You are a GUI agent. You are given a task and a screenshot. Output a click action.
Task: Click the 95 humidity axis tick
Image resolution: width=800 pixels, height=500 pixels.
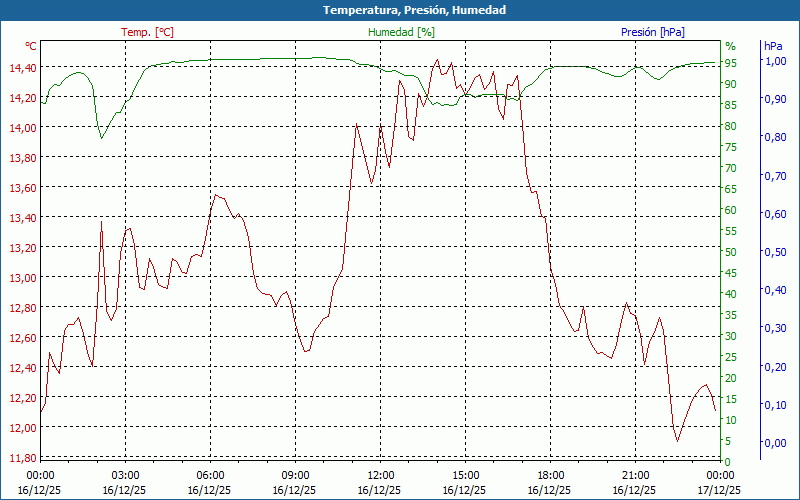pyautogui.click(x=730, y=63)
